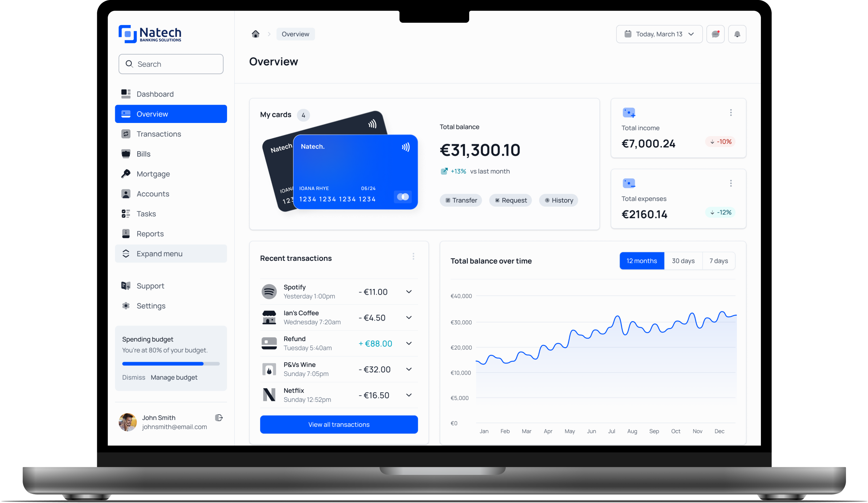Switch to the 30 days chart tab
This screenshot has height=503, width=868.
(683, 260)
